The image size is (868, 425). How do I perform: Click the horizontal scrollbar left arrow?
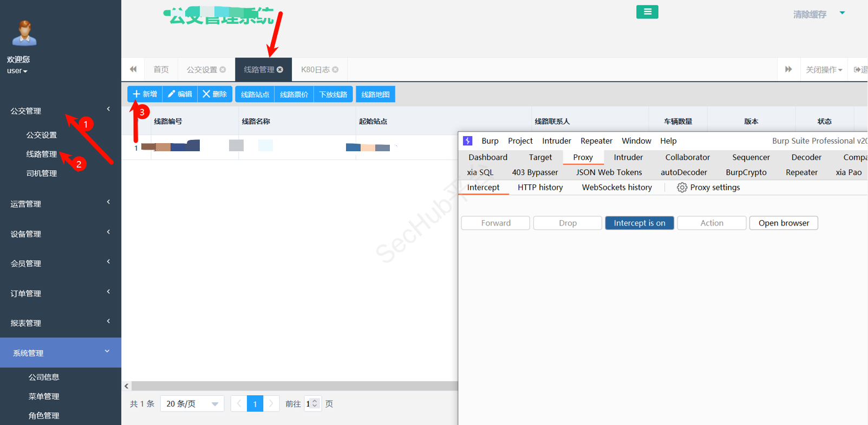pyautogui.click(x=127, y=386)
